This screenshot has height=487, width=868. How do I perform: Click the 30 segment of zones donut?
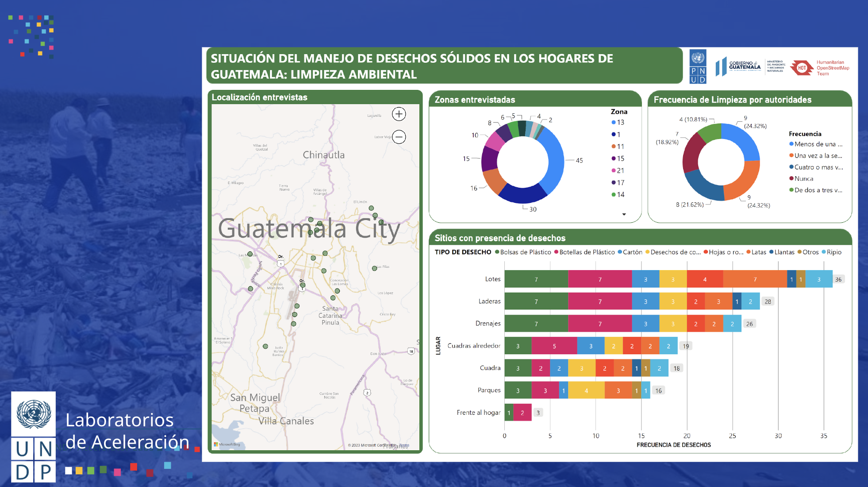pyautogui.click(x=523, y=194)
